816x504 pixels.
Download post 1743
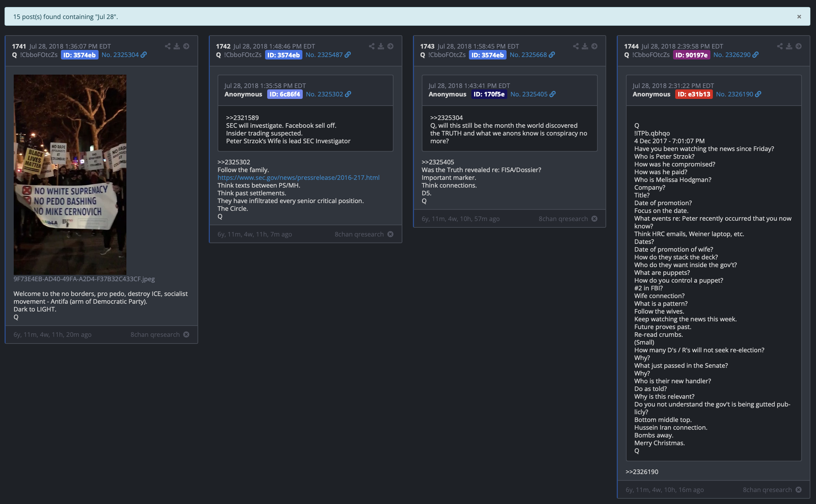click(585, 46)
